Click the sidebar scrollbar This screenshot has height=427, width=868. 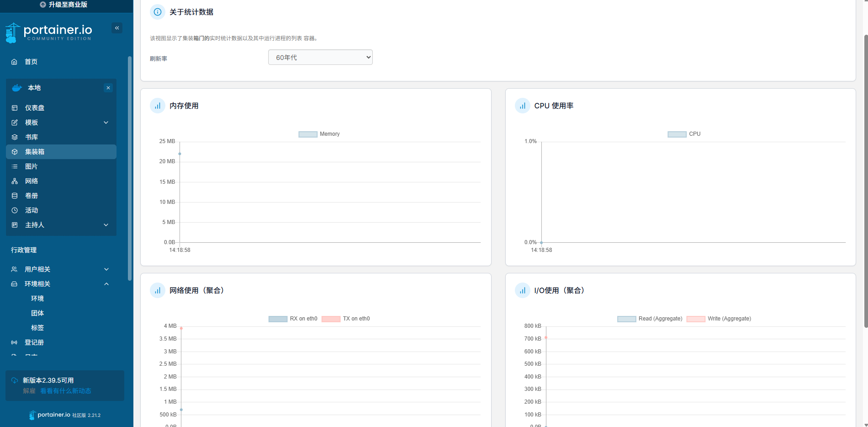tap(130, 168)
